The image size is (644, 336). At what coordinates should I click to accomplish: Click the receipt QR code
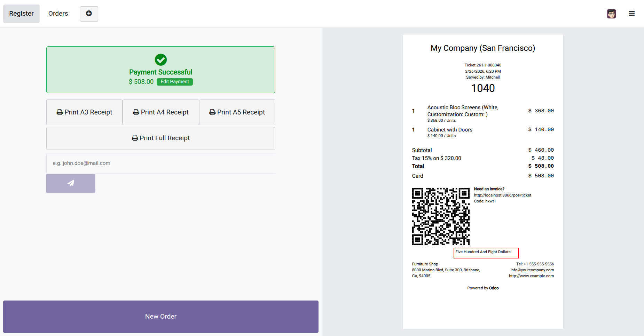[x=441, y=216]
